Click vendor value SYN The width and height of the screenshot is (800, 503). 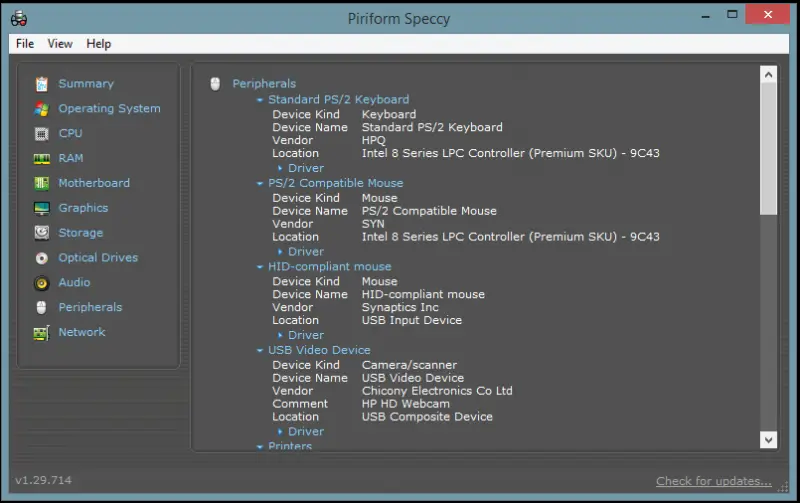pos(373,224)
